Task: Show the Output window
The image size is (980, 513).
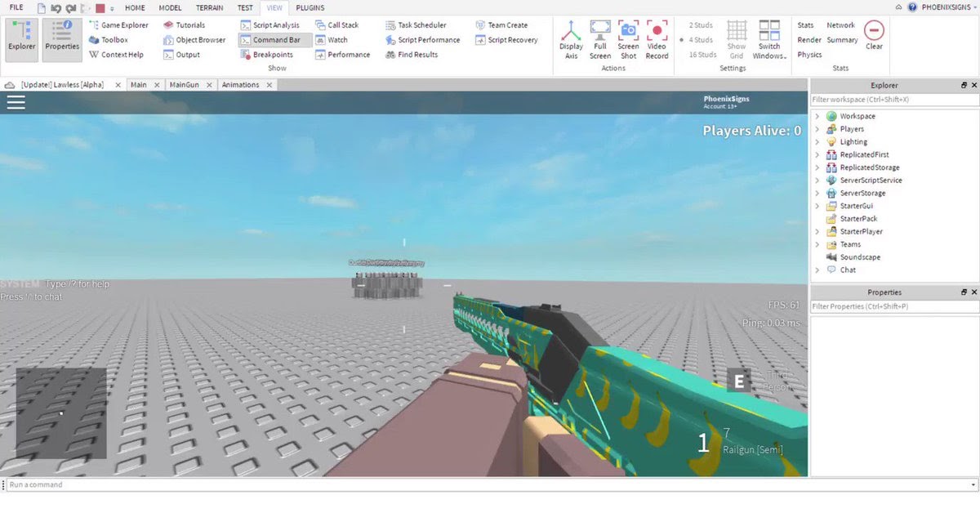Action: [x=181, y=55]
